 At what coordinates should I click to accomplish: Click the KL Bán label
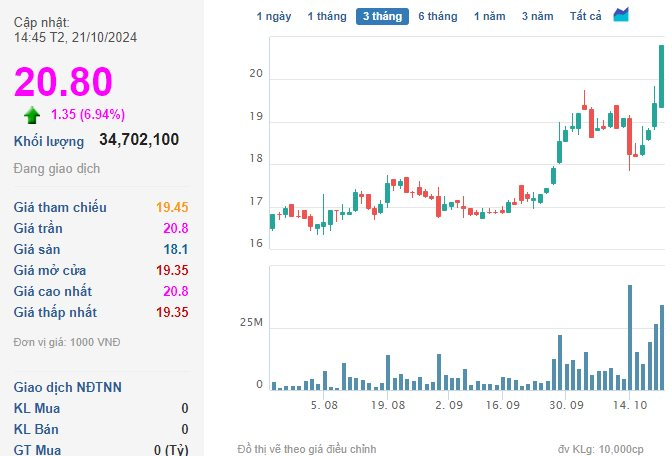click(36, 429)
